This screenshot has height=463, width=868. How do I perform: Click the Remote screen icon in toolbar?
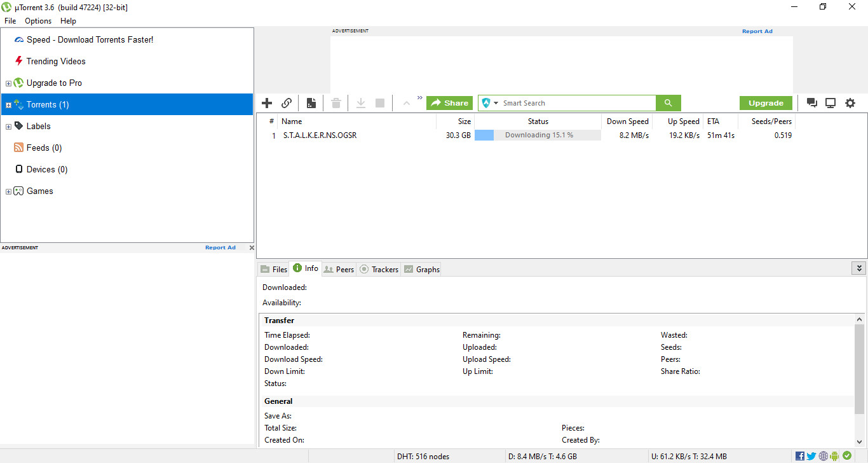click(831, 103)
